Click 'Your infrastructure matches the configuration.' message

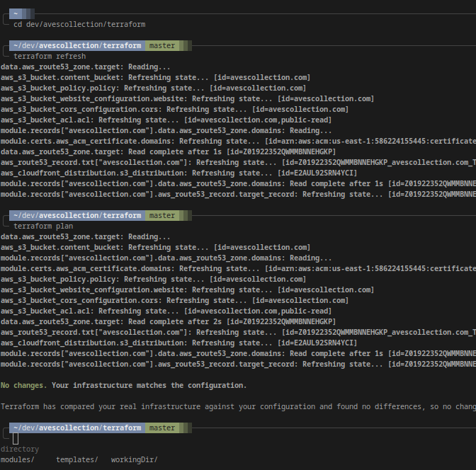149,385
